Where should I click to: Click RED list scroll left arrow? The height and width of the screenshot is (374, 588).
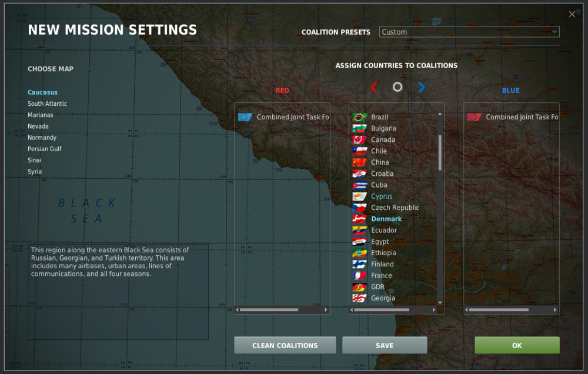click(x=237, y=310)
